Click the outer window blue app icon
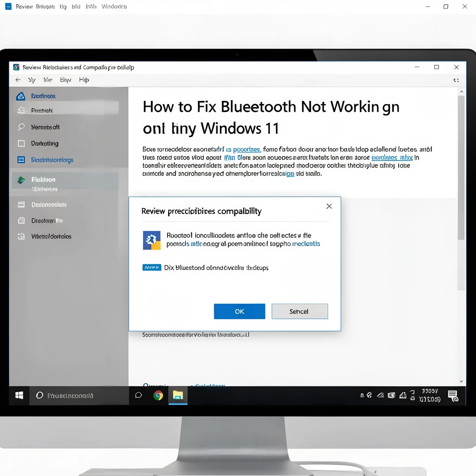This screenshot has width=476, height=476. coord(8,6)
